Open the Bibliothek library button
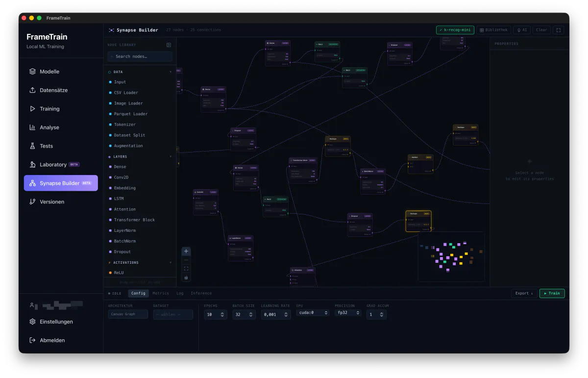Image resolution: width=588 pixels, height=378 pixels. tap(494, 30)
